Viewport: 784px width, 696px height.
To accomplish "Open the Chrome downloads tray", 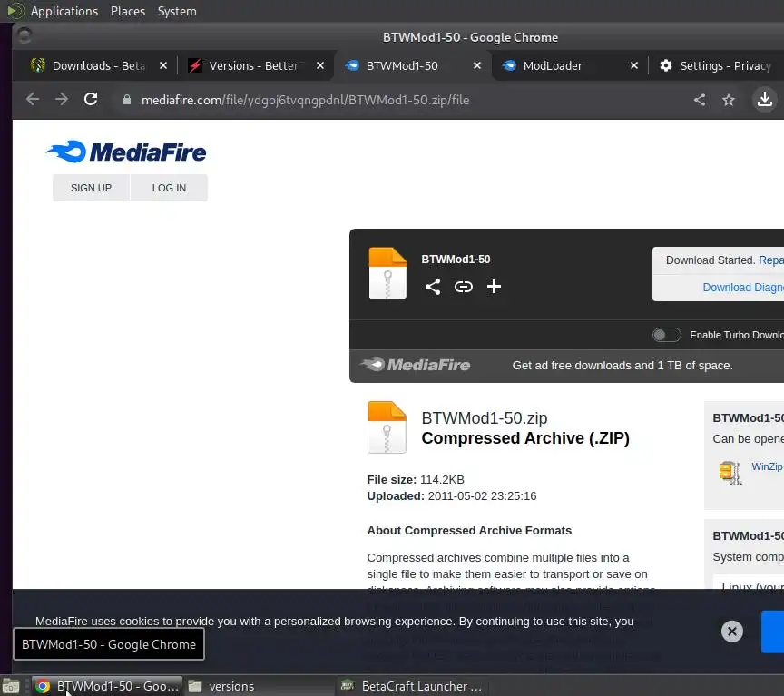I will [x=765, y=100].
